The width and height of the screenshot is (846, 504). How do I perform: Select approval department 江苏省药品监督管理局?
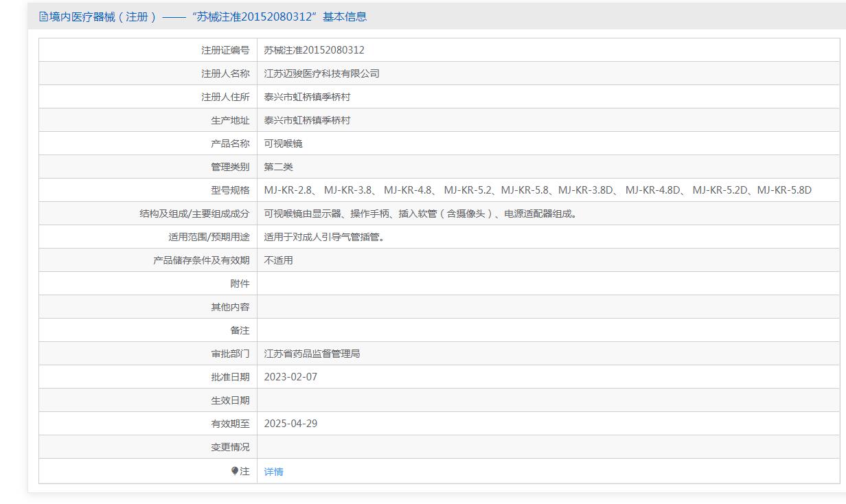click(312, 354)
